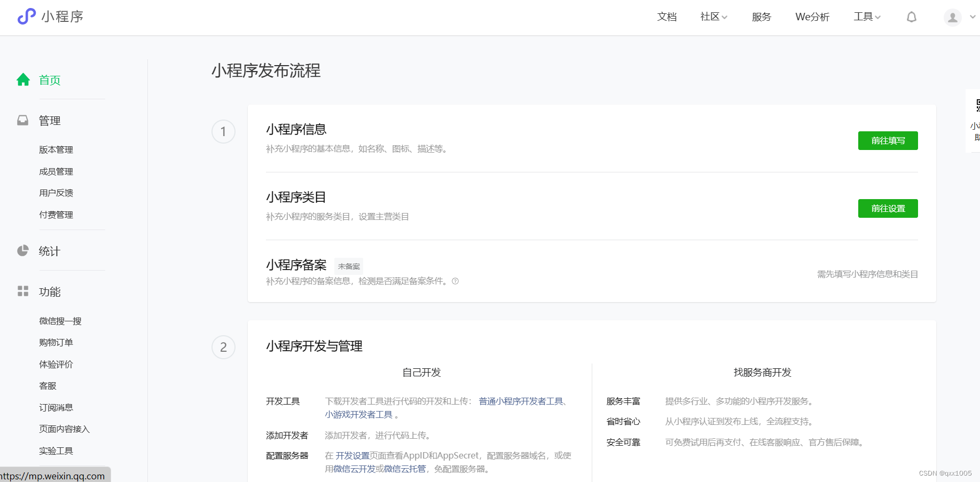Open the 微信云托管 link
Screen dimensions: 980x482
(405, 469)
